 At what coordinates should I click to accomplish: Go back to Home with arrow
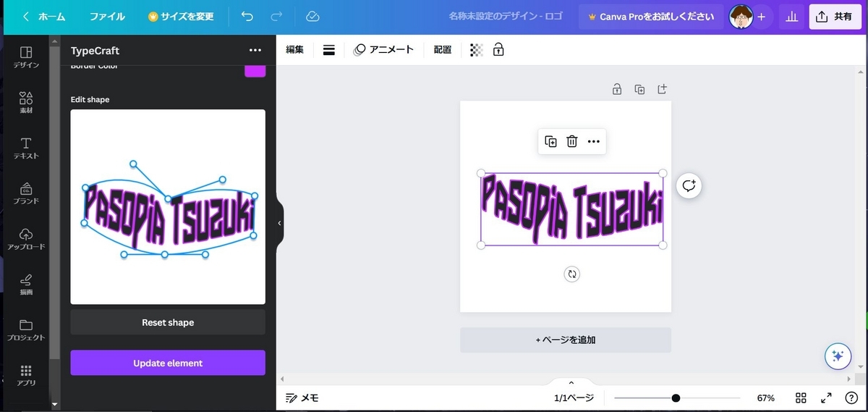(x=43, y=16)
